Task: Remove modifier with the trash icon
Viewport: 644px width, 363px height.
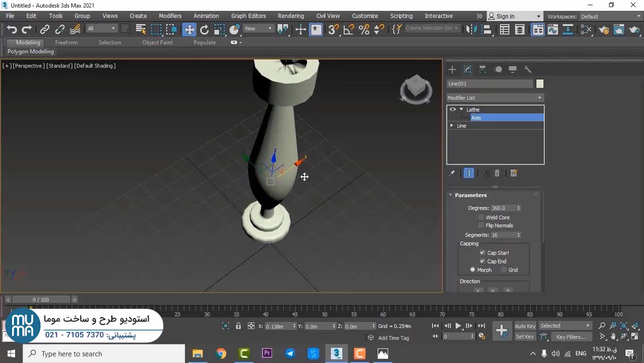Action: [x=497, y=173]
